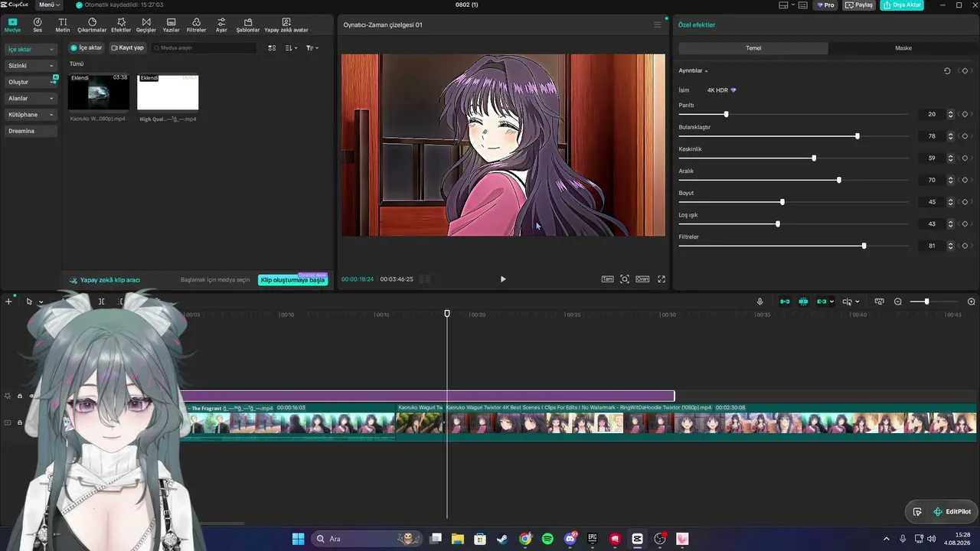Reset the Ayrıntılar effect settings
This screenshot has height=551, width=980.
[x=947, y=70]
